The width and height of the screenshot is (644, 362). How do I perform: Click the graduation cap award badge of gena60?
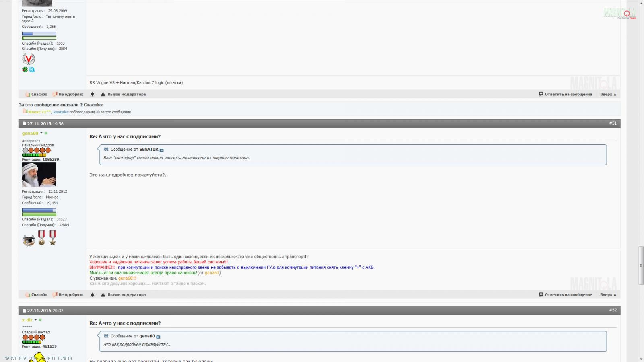pyautogui.click(x=29, y=240)
